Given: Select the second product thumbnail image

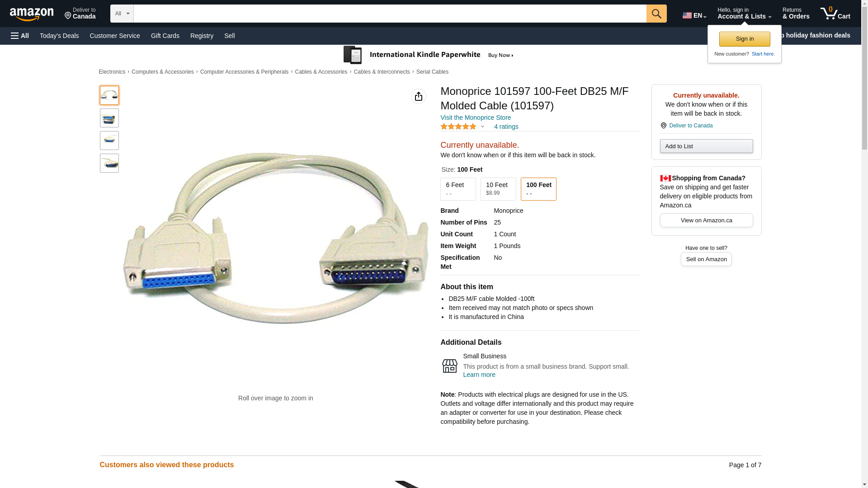Looking at the screenshot, I should coord(109,118).
